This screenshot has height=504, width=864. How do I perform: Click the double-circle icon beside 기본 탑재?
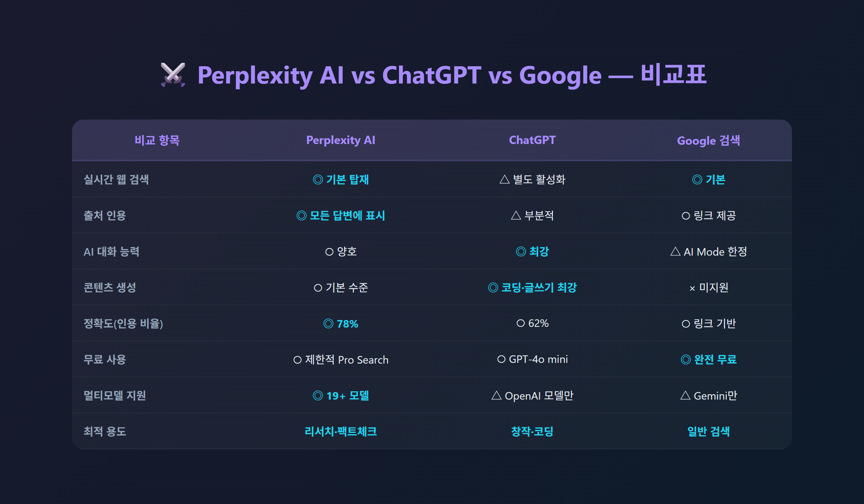click(x=318, y=179)
